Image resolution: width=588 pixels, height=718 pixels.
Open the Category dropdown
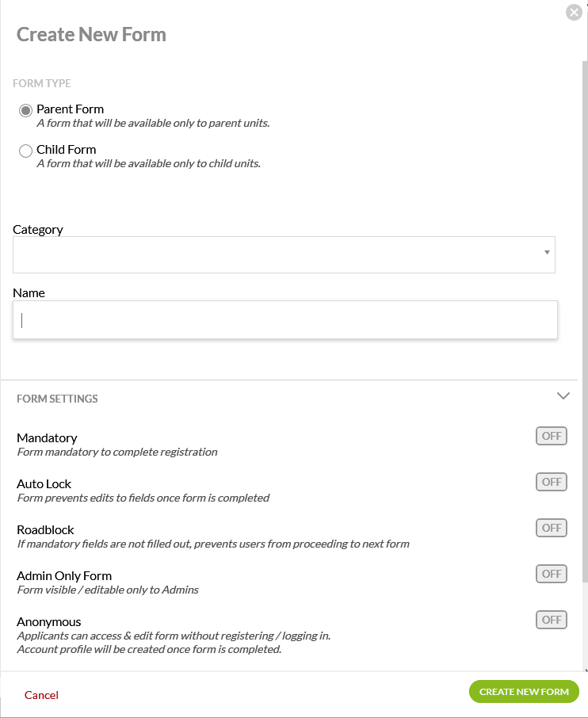277,254
